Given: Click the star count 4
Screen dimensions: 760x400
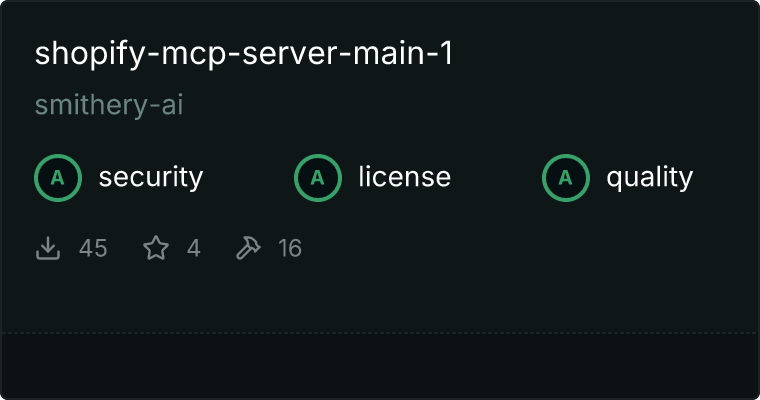Looking at the screenshot, I should coord(194,248).
